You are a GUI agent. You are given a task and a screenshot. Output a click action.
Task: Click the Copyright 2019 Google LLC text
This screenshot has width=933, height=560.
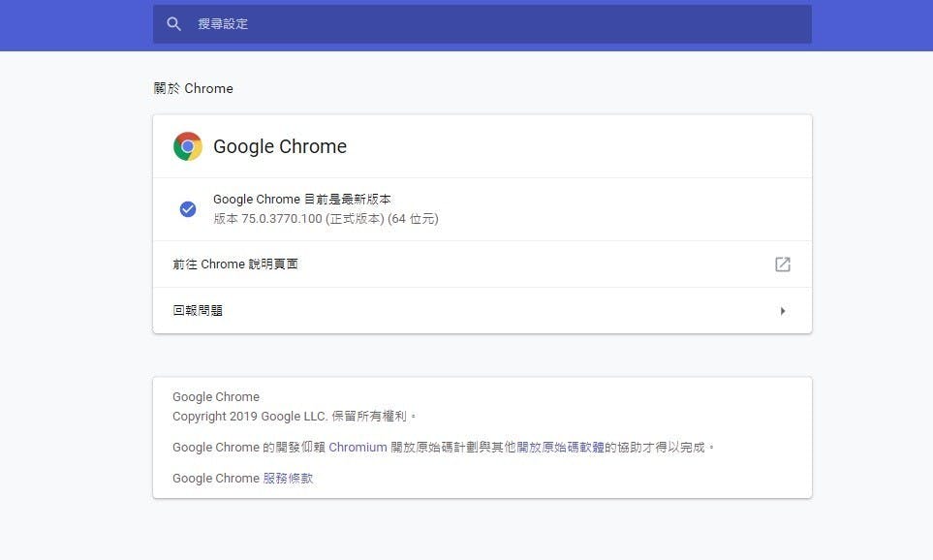coord(250,417)
